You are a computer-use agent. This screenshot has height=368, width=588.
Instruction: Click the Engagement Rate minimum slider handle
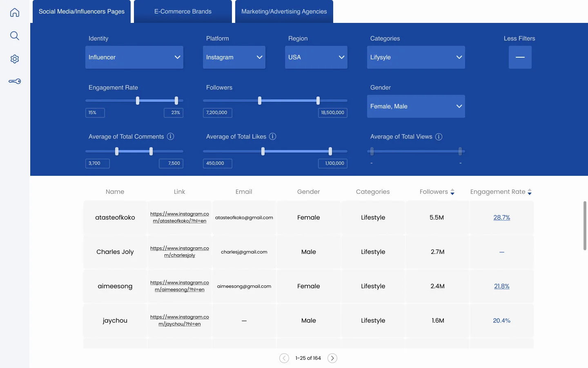pos(138,101)
